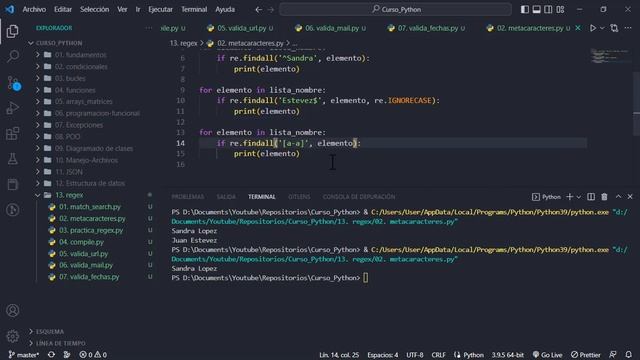Close the 02. metacaracteres.py tab
This screenshot has height=360, width=640.
[578, 28]
